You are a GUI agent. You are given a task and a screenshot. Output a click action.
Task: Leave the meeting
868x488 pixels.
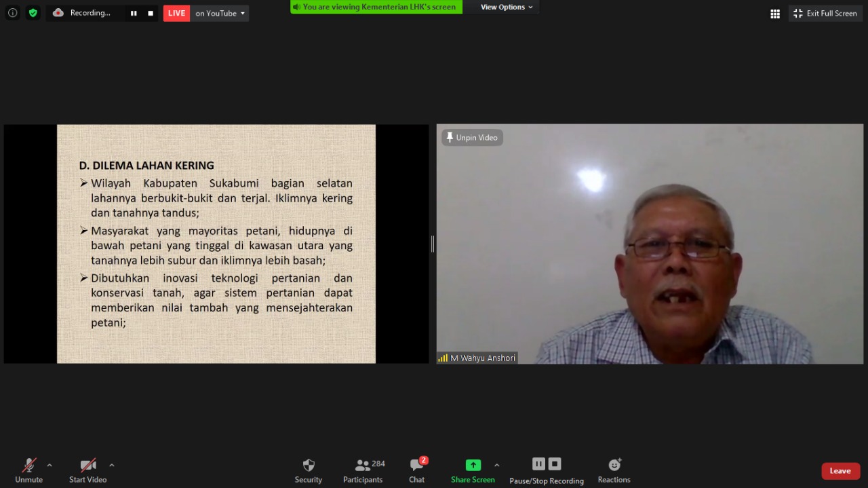840,471
